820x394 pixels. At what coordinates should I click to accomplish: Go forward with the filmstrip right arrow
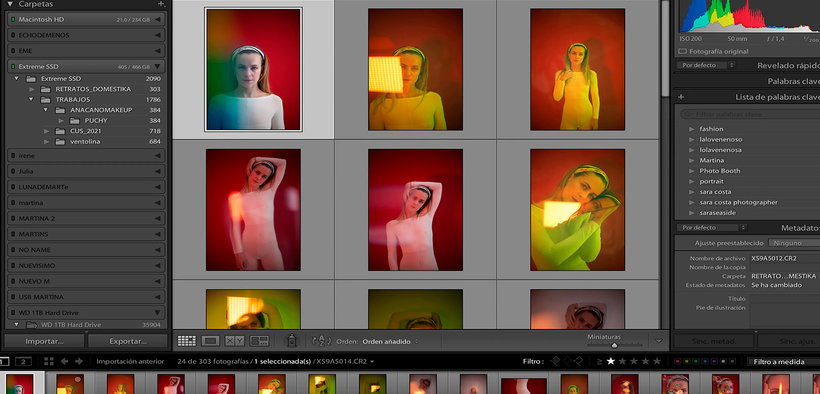[79, 361]
